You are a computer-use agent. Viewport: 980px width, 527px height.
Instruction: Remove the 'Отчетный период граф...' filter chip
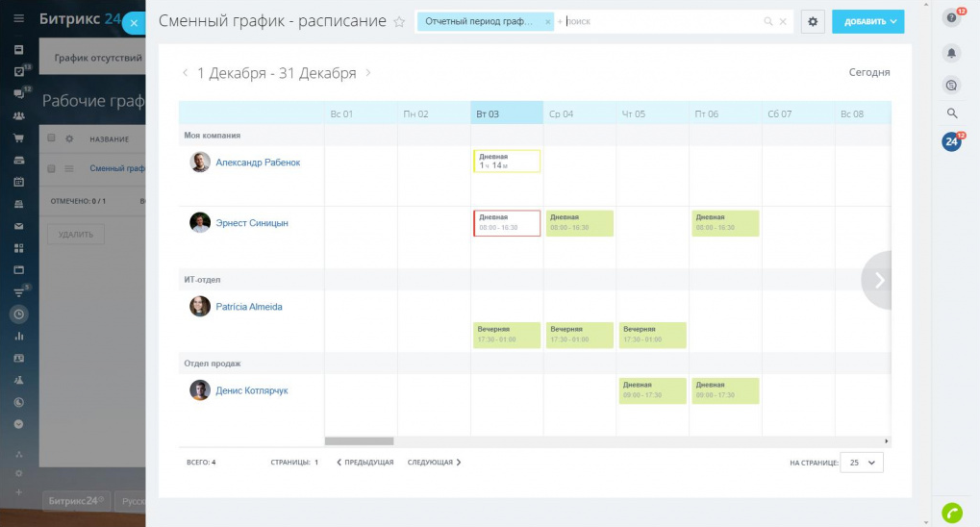coord(548,22)
